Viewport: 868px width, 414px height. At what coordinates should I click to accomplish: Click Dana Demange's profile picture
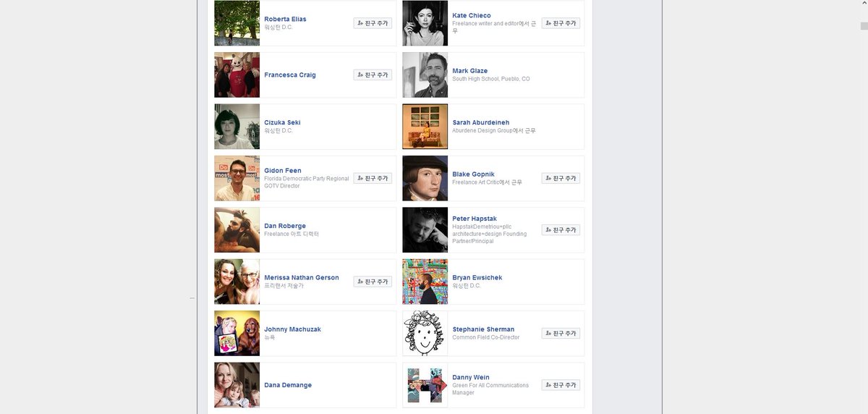pyautogui.click(x=237, y=385)
